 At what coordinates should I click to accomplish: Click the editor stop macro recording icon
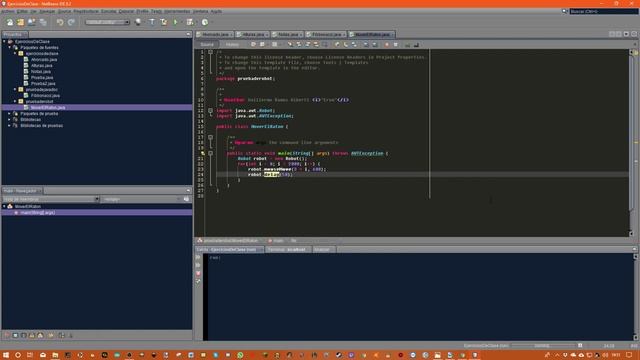tap(396, 44)
